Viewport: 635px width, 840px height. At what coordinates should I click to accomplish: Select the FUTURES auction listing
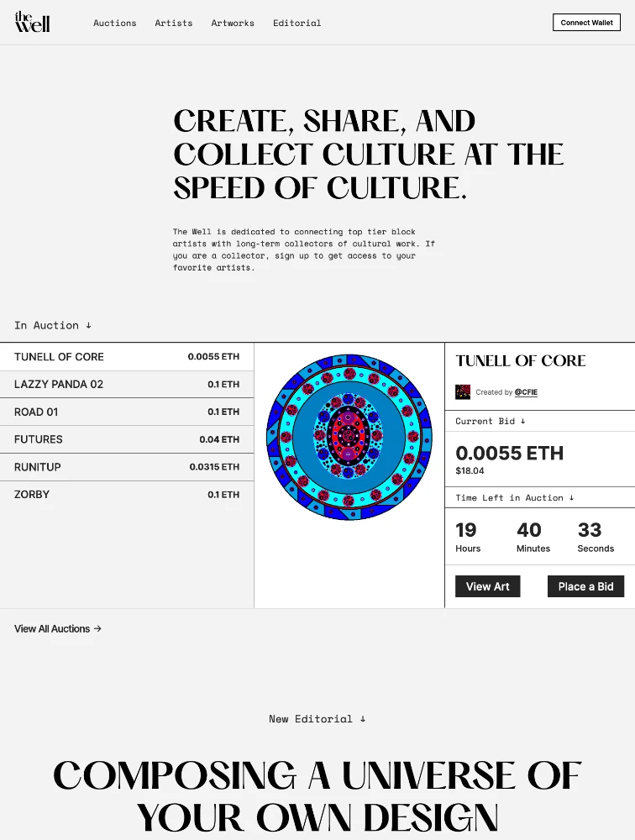coord(127,439)
